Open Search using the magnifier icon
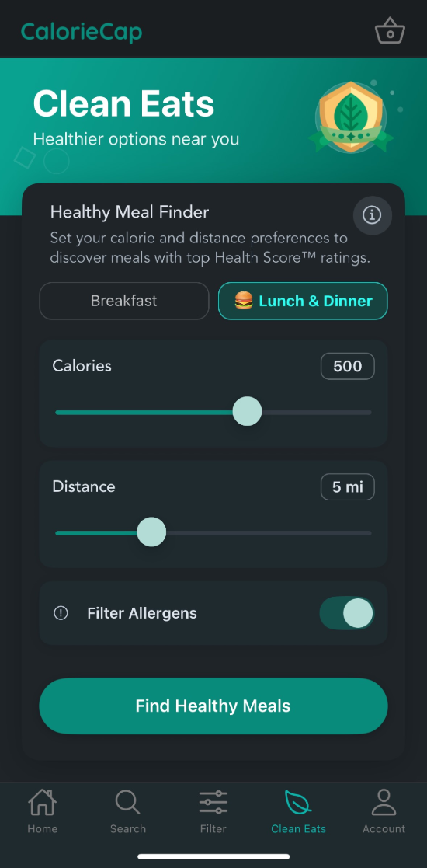This screenshot has height=868, width=427. (x=128, y=802)
